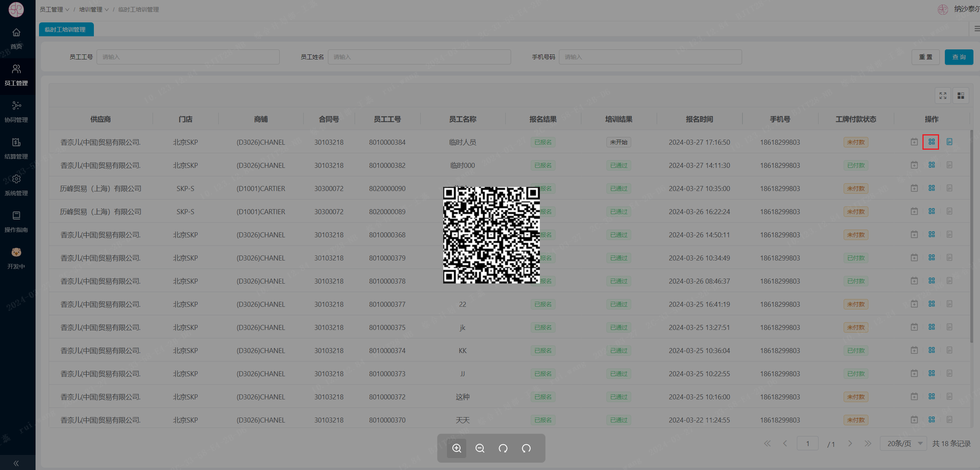This screenshot has width=980, height=470.
Task: Click 供应商 column header
Action: (x=100, y=119)
